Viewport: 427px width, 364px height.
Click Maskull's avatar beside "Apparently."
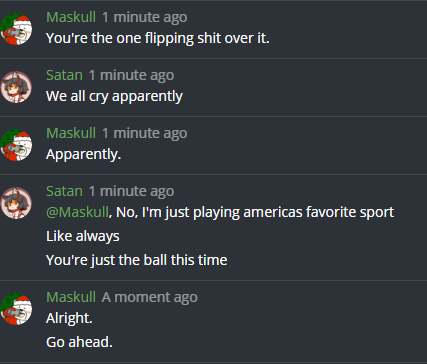pyautogui.click(x=16, y=145)
